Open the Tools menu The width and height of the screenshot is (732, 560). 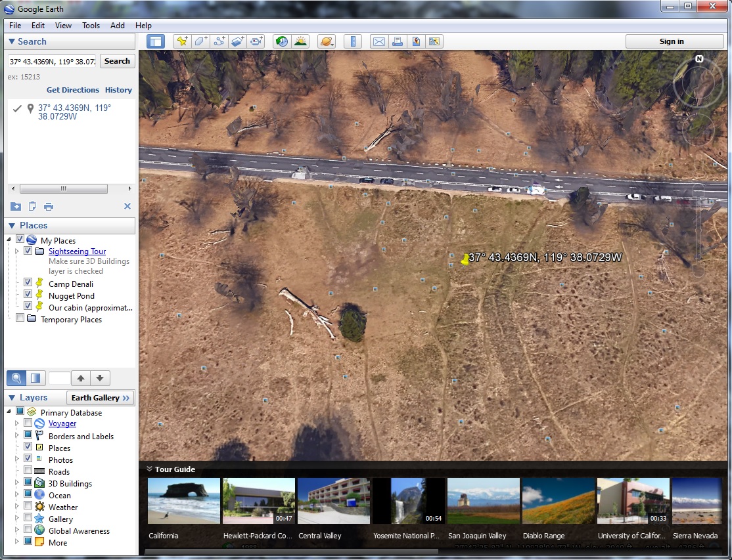coord(91,26)
